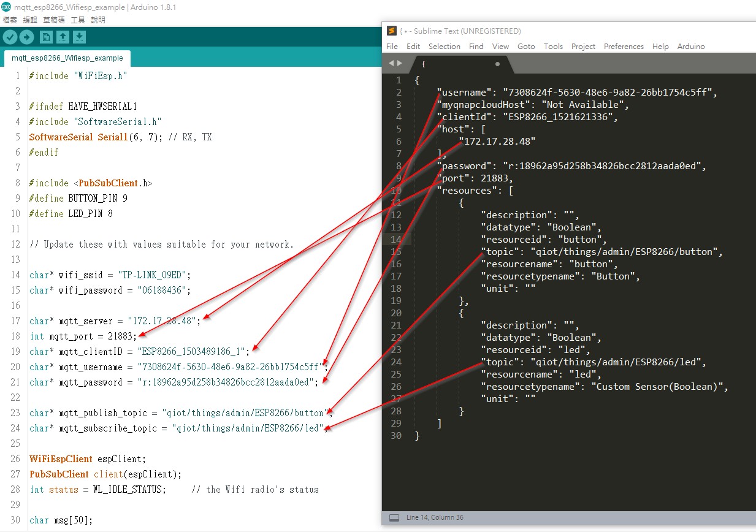Open the File menu in Sublime Text
Screen dimensions: 756x532
(x=392, y=47)
